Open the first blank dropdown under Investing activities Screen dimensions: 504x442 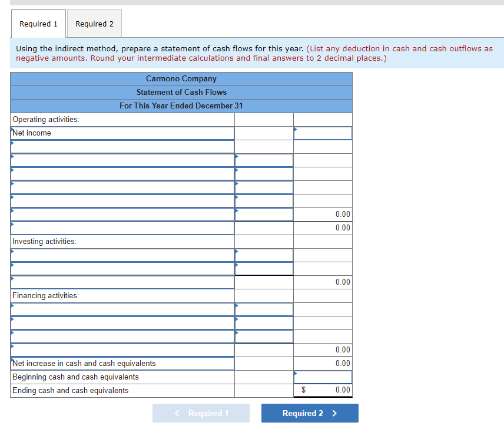[122, 255]
